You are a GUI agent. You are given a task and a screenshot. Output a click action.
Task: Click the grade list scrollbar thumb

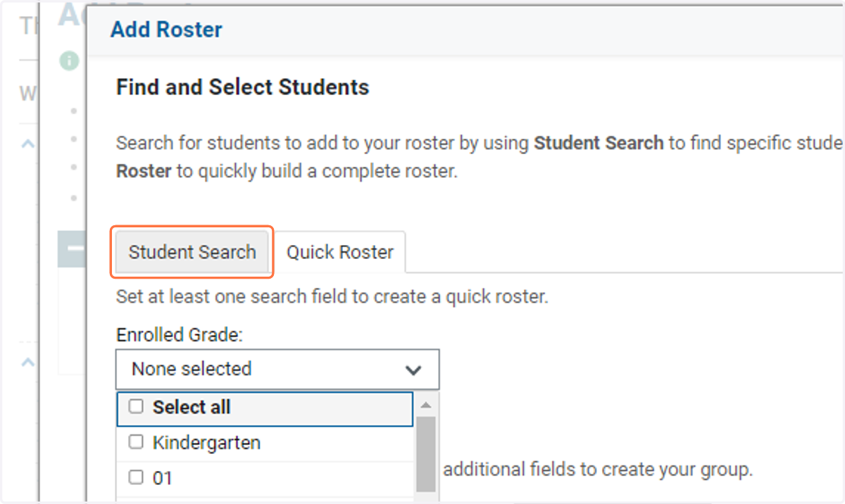point(425,454)
